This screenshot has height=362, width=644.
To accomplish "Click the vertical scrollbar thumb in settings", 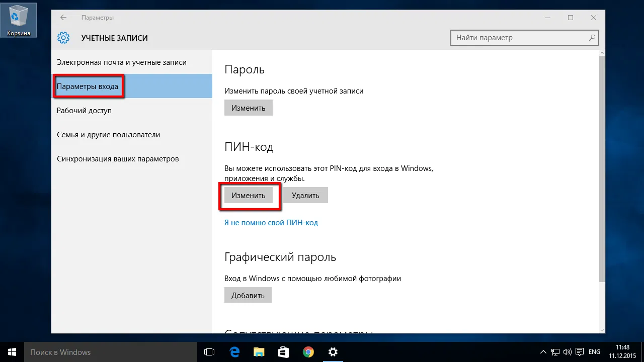I will pyautogui.click(x=602, y=169).
